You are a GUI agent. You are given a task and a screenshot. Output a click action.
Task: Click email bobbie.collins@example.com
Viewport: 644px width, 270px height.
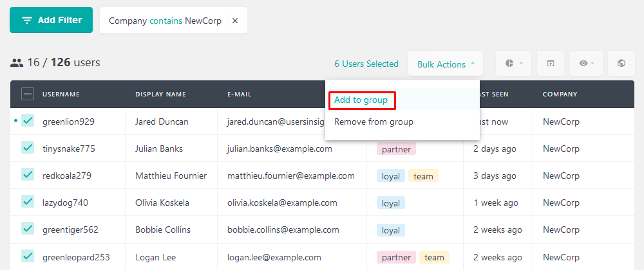pos(283,230)
